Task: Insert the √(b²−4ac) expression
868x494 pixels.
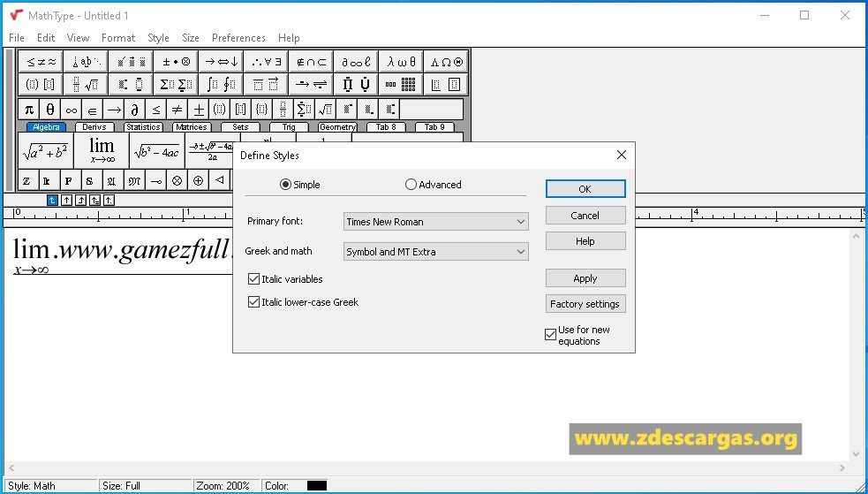Action: [x=157, y=150]
